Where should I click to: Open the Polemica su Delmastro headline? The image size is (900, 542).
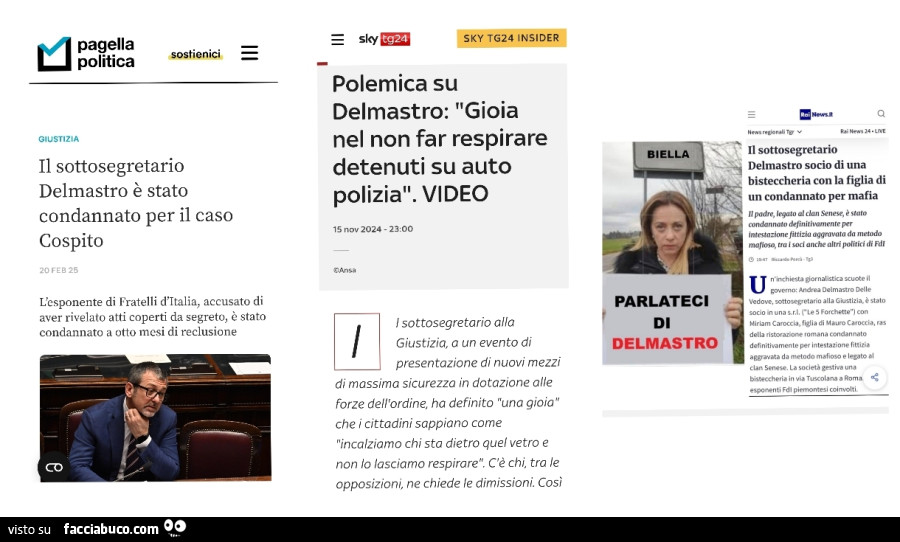point(439,138)
